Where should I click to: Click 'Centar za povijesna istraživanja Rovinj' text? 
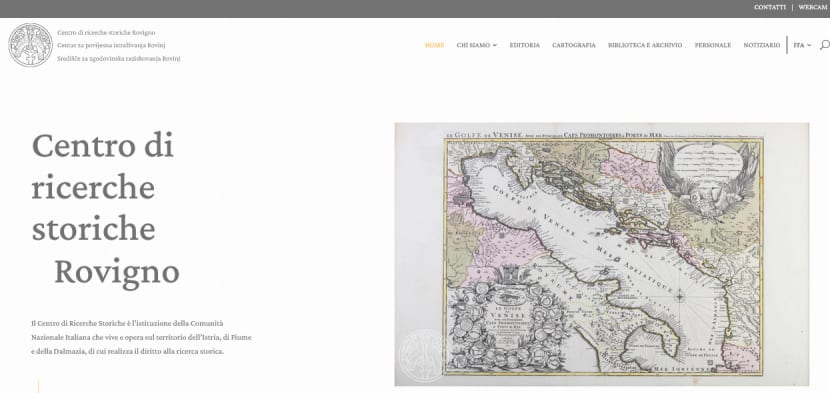click(112, 46)
